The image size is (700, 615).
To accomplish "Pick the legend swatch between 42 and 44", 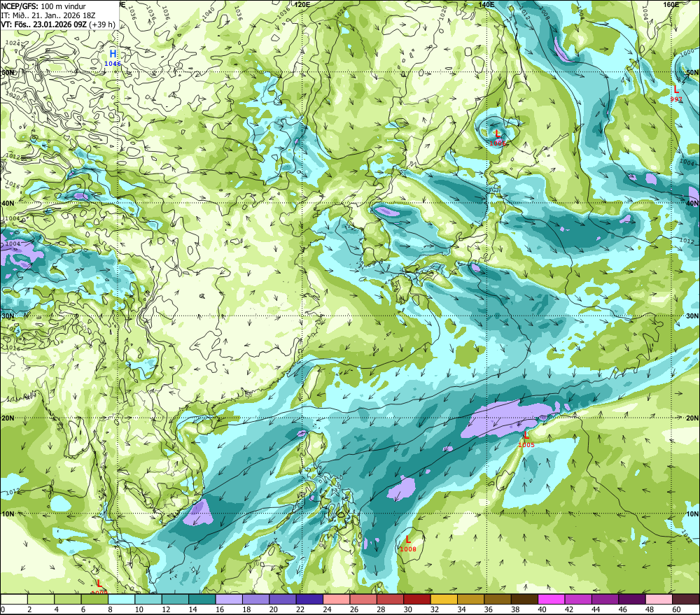I will coord(578,599).
